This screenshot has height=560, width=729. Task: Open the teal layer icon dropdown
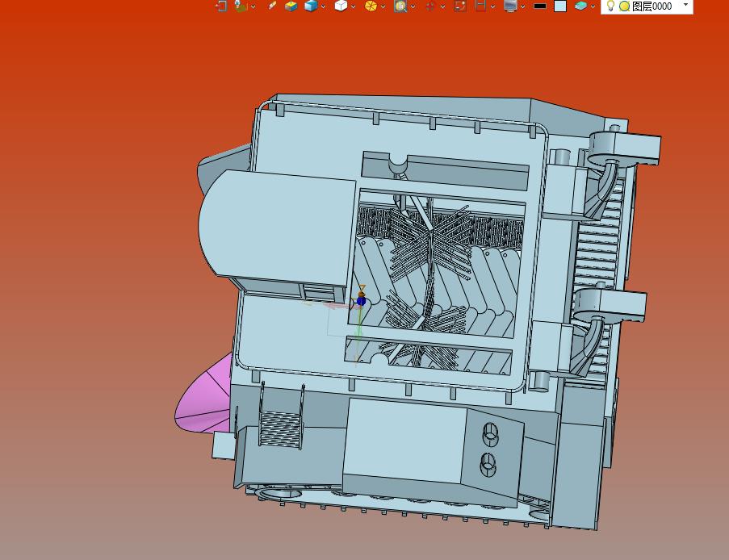593,6
